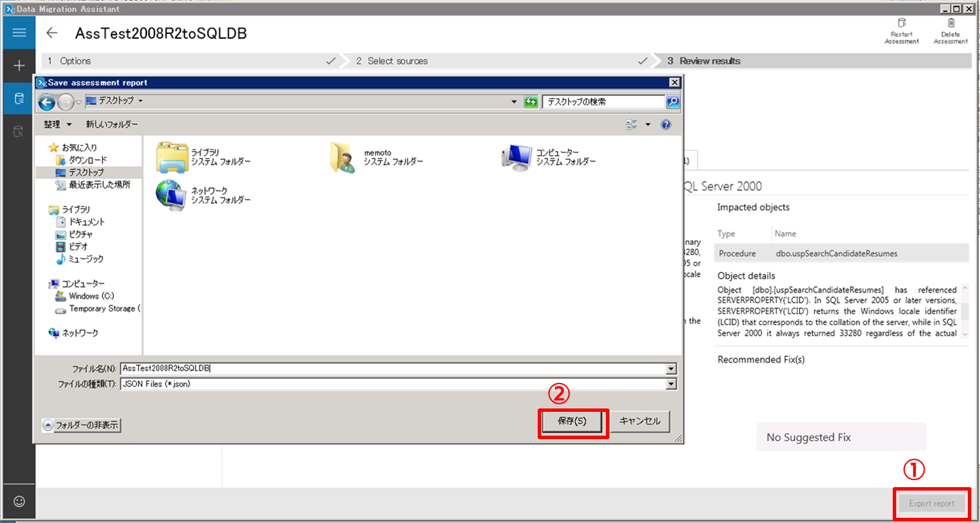This screenshot has height=523, width=980.
Task: Go back using the arrow beside AssTest2008R2toSQLDB
Action: (52, 33)
